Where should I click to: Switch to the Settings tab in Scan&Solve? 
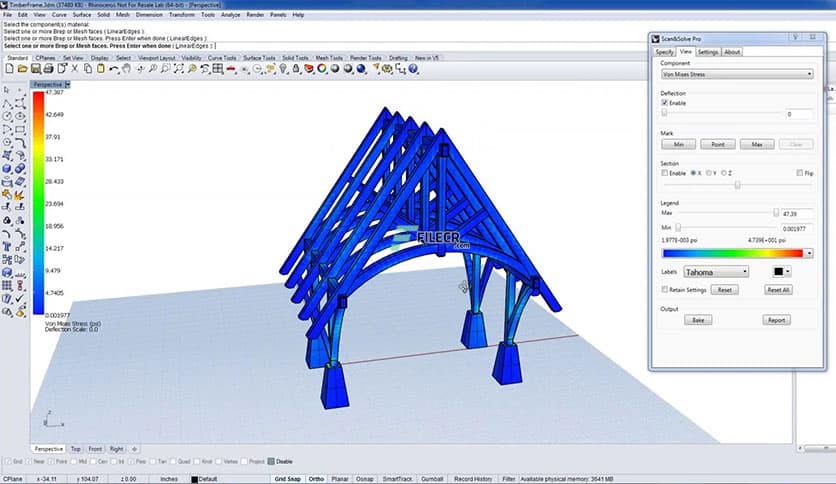click(x=708, y=51)
